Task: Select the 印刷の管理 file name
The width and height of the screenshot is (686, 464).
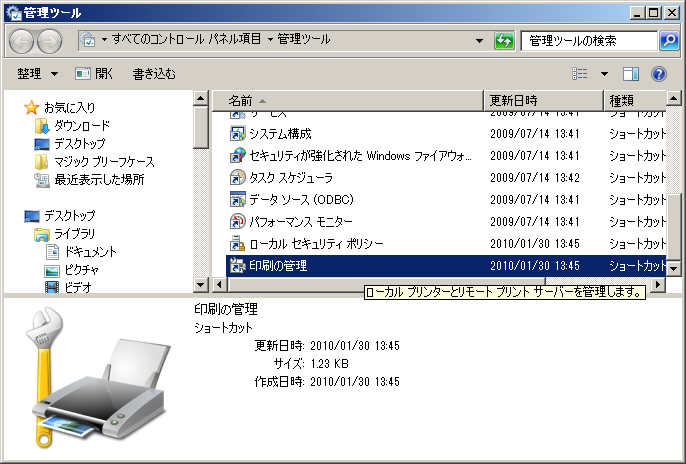Action: (278, 266)
